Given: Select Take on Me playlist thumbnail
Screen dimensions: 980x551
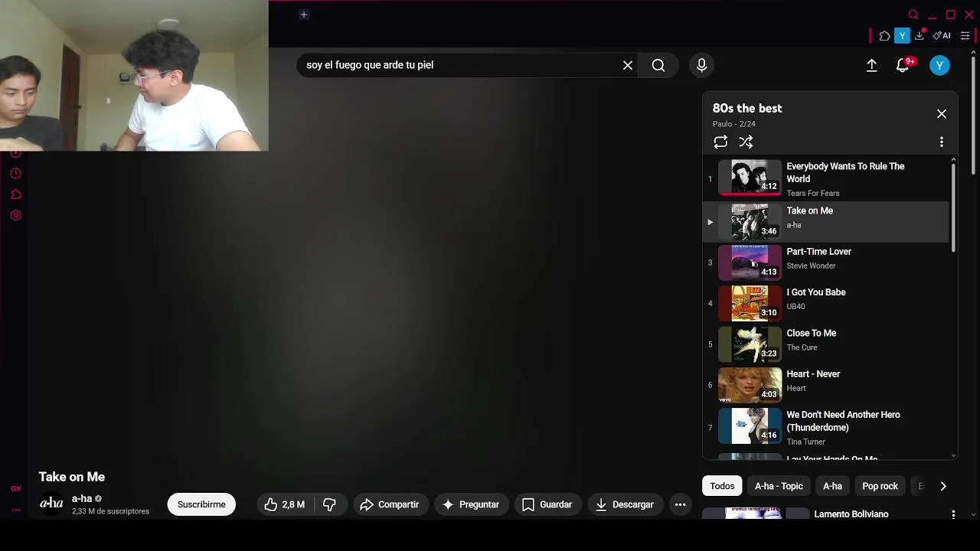Looking at the screenshot, I should tap(750, 222).
